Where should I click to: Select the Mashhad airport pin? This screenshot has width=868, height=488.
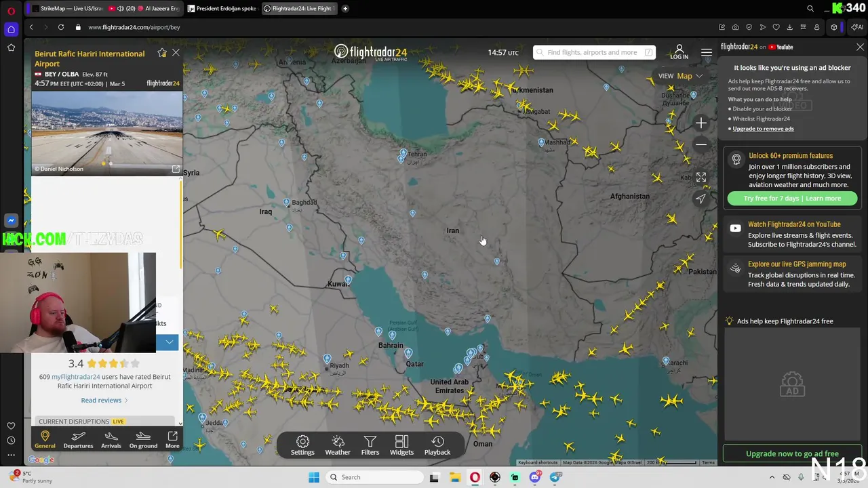click(x=541, y=142)
